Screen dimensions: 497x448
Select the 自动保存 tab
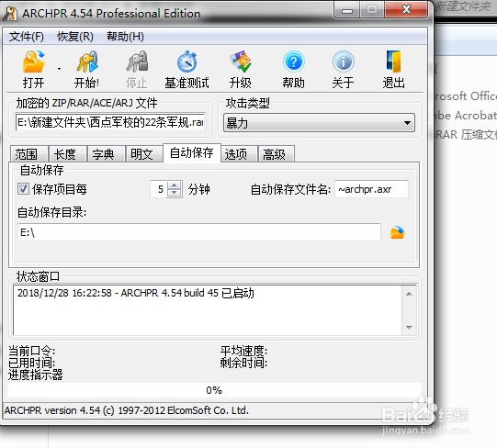[x=192, y=153]
